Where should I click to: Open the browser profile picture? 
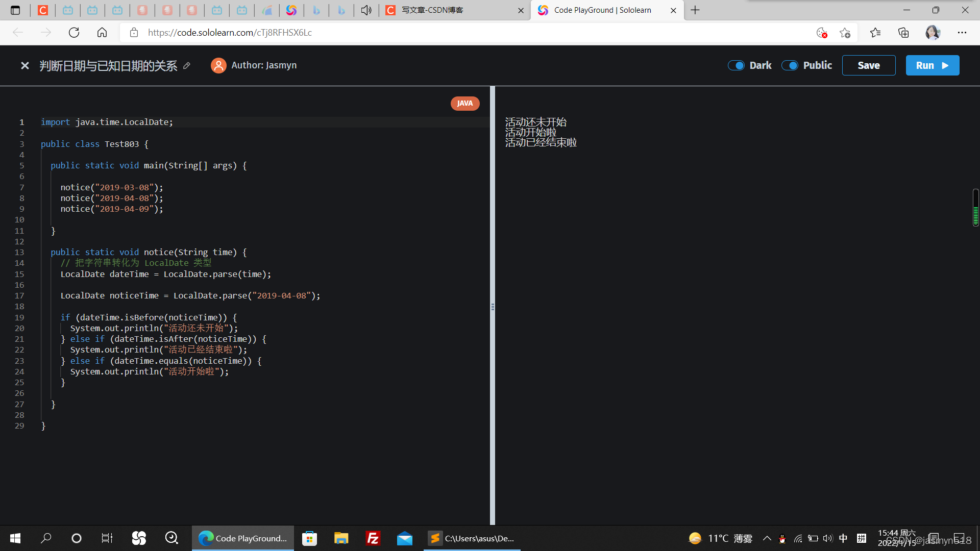click(x=933, y=33)
